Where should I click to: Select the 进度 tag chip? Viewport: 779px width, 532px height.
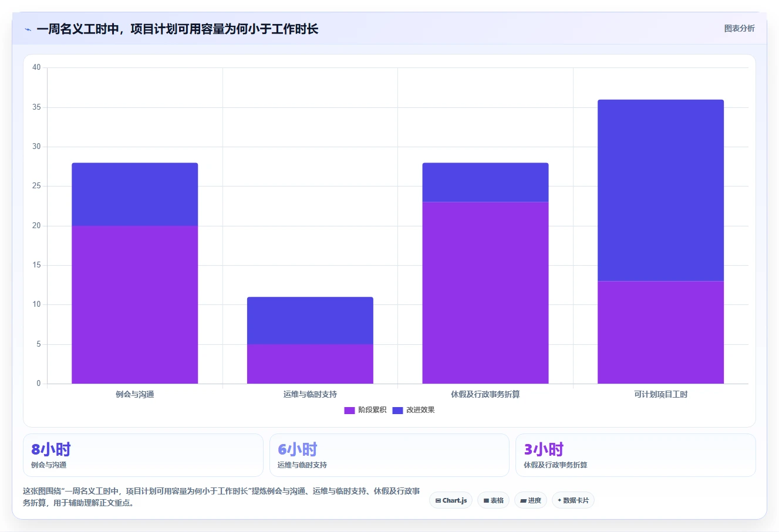531,500
